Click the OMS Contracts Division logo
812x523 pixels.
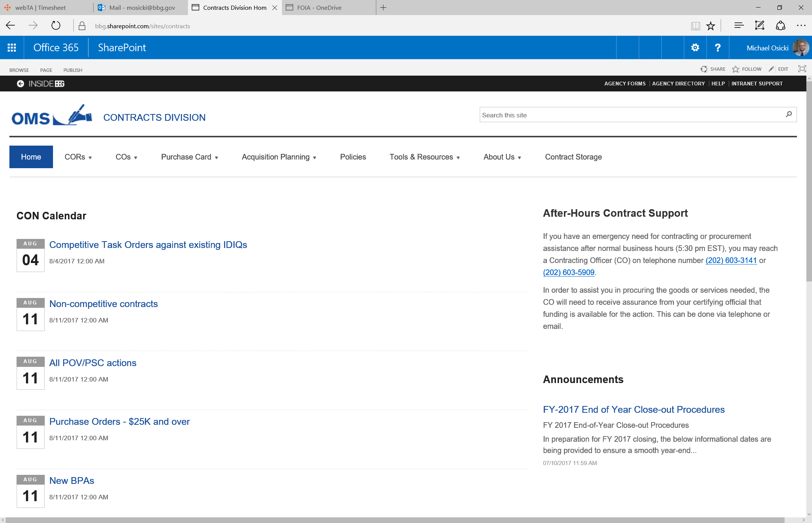click(52, 116)
